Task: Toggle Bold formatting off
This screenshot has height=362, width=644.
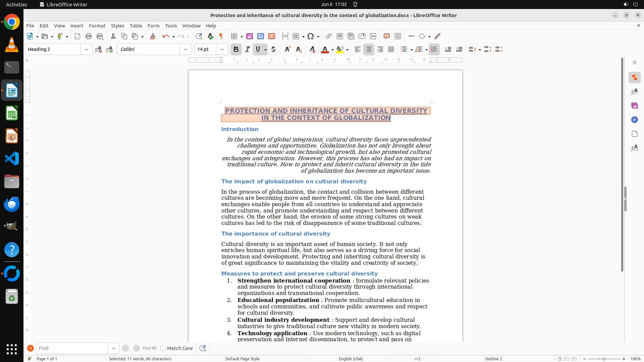Action: click(x=236, y=49)
